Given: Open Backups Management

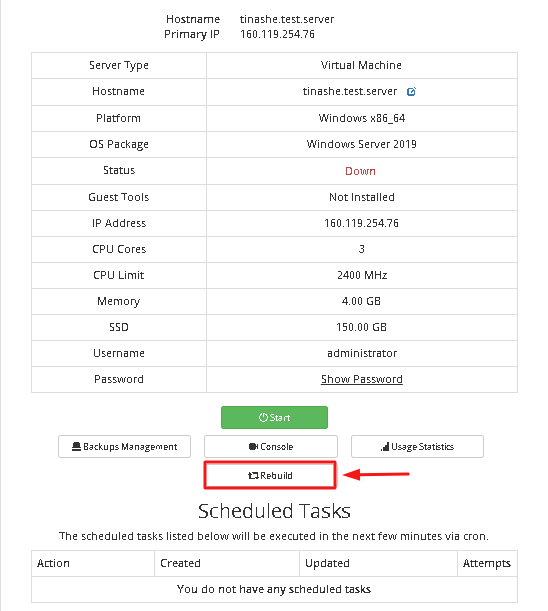Looking at the screenshot, I should 124,447.
